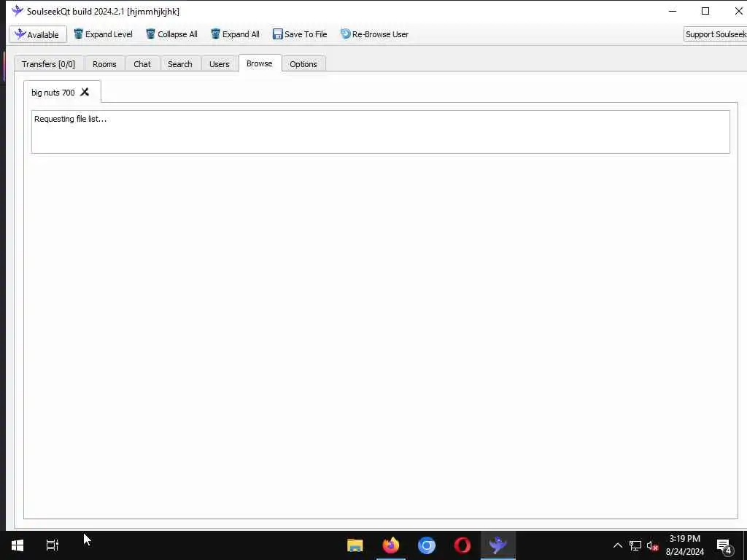Open the Options tab
The image size is (747, 560).
coord(303,64)
